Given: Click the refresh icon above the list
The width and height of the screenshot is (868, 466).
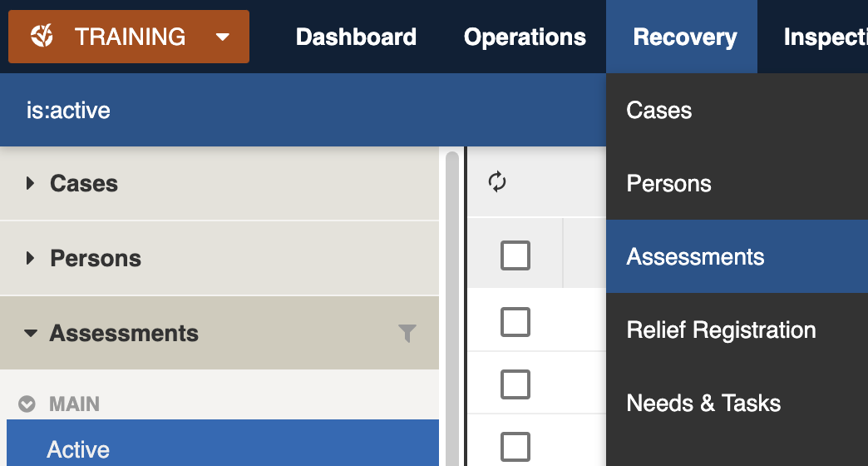Looking at the screenshot, I should [497, 181].
